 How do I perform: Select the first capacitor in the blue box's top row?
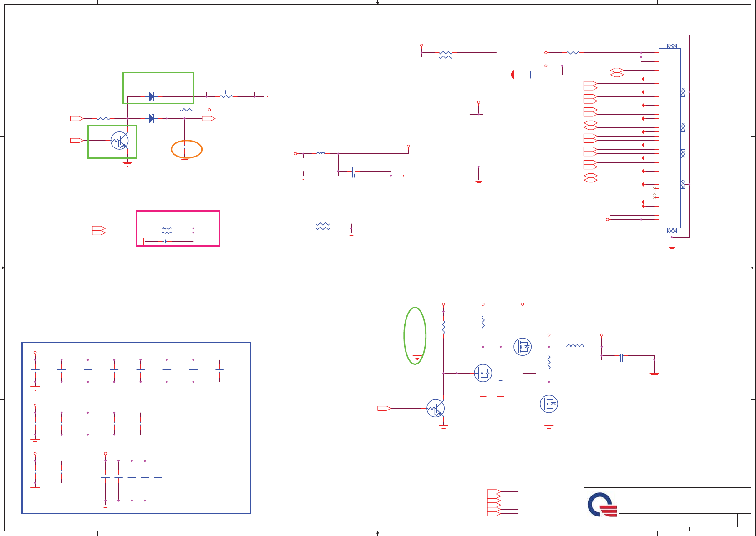pyautogui.click(x=35, y=371)
